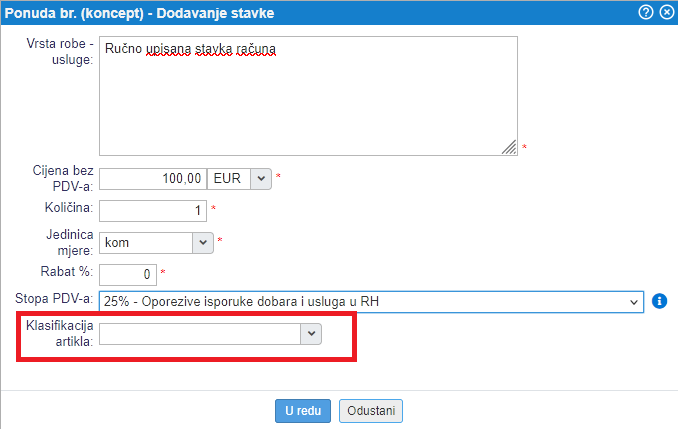Click the info icon beside Stopa PDV-a
The width and height of the screenshot is (678, 429).
tap(659, 300)
